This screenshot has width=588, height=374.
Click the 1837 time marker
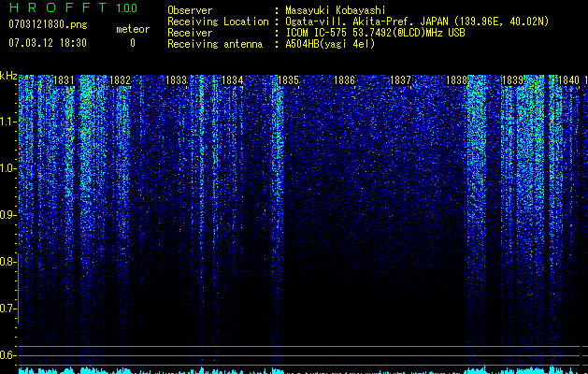[400, 80]
